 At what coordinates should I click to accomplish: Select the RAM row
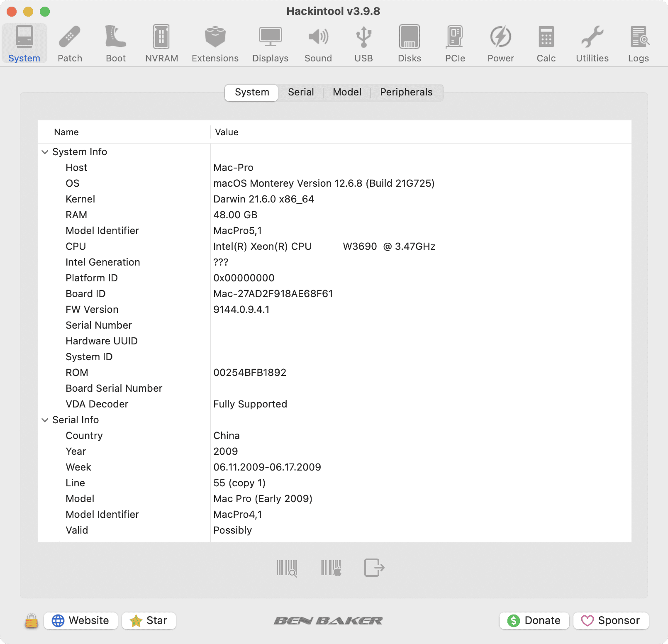(335, 215)
